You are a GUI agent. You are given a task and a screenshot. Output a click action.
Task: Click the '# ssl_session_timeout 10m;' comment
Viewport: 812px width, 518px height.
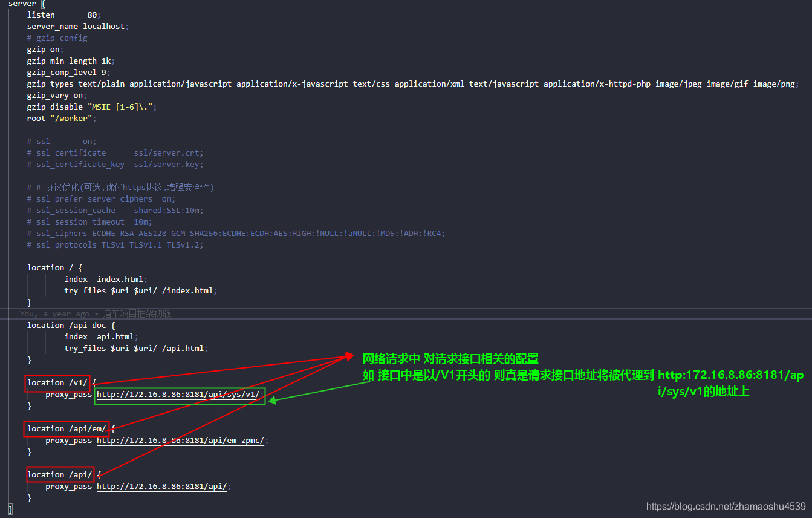89,221
